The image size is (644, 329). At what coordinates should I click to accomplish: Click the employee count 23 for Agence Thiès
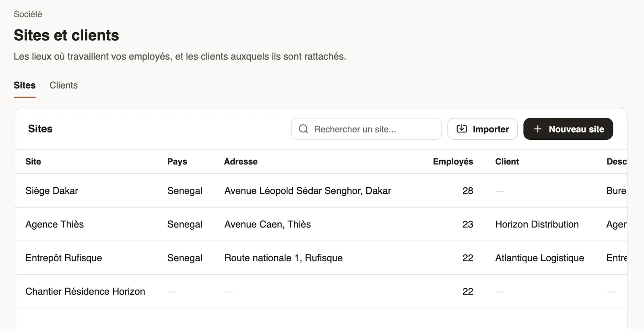[x=468, y=224]
